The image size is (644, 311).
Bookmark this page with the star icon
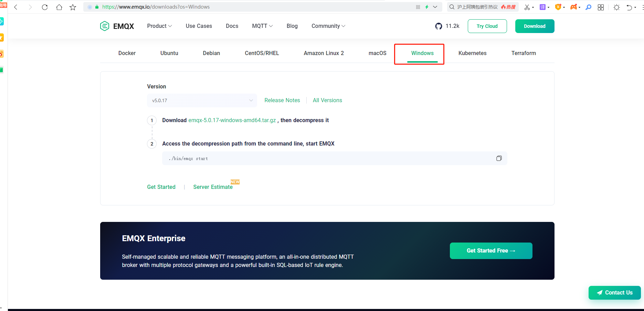click(73, 7)
